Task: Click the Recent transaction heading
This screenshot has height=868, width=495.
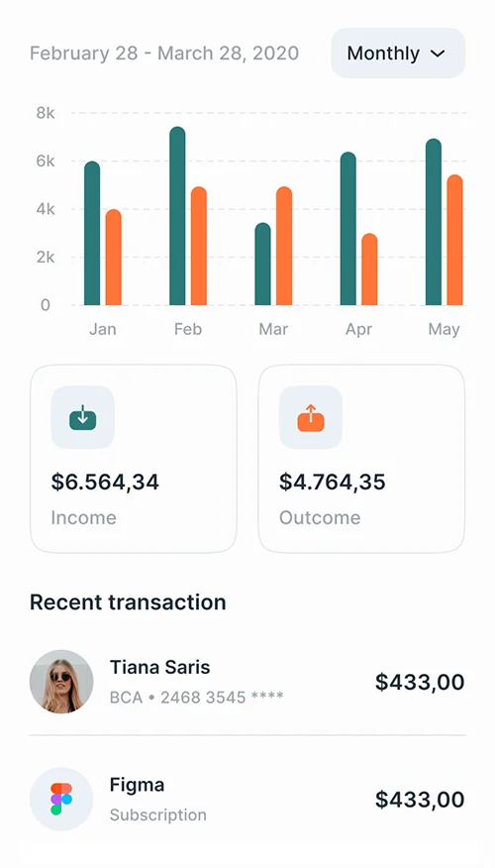Action: (x=128, y=601)
